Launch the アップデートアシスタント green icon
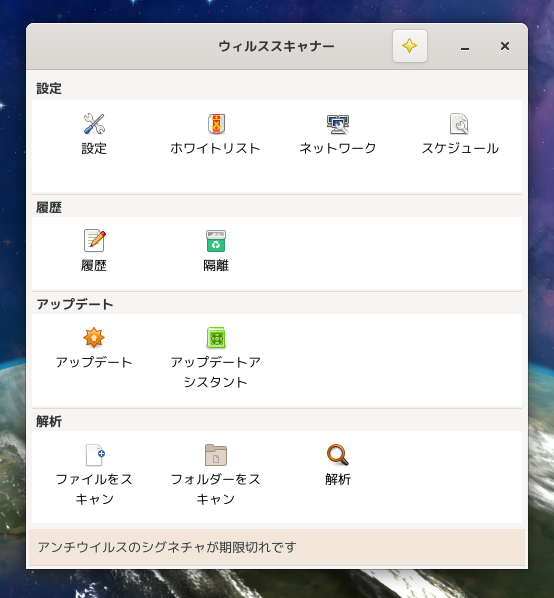 coord(216,338)
